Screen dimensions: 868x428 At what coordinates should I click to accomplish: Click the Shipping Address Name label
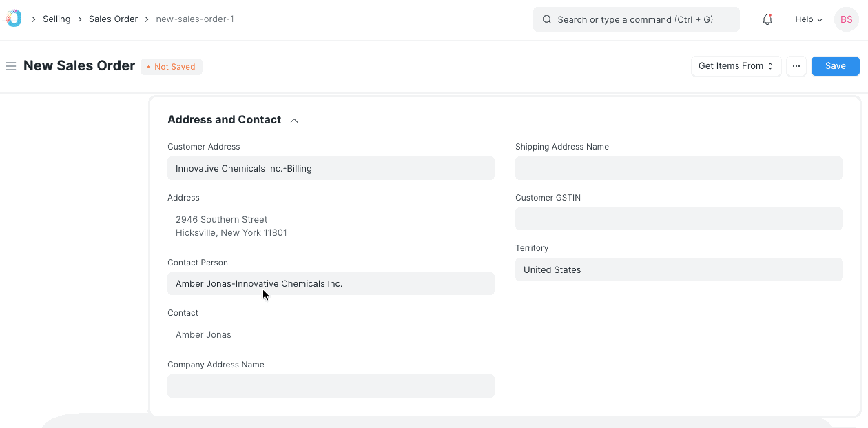click(x=562, y=147)
